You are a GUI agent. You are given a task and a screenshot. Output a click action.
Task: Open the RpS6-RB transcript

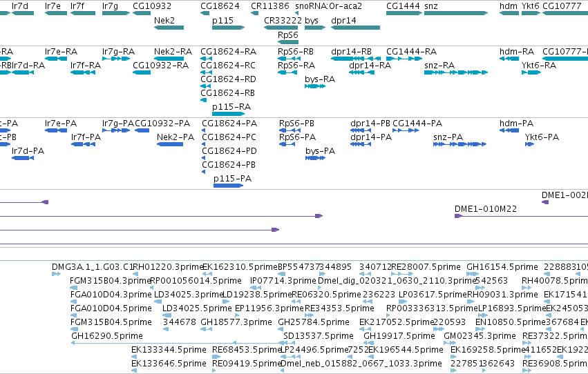click(287, 59)
